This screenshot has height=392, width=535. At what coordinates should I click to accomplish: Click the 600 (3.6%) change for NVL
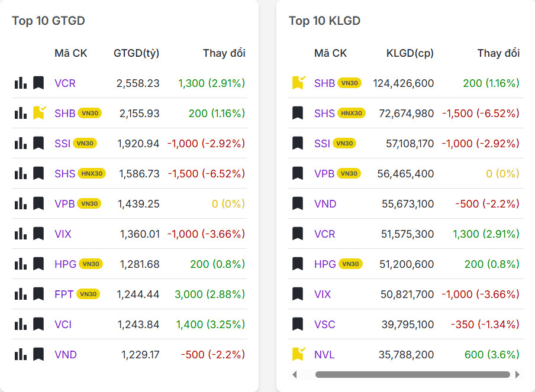(492, 355)
